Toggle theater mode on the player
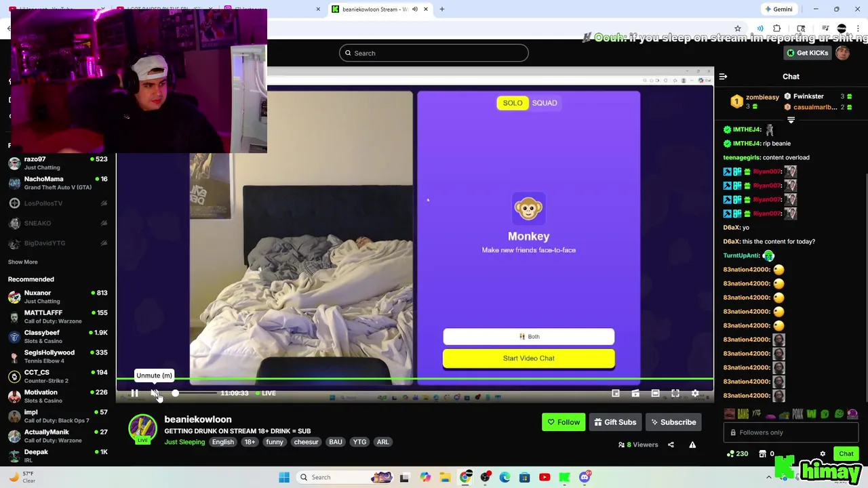Screen dimensions: 868x488 point(655,393)
